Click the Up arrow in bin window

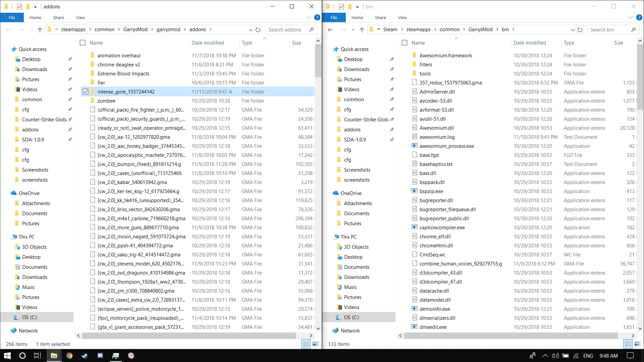(362, 29)
